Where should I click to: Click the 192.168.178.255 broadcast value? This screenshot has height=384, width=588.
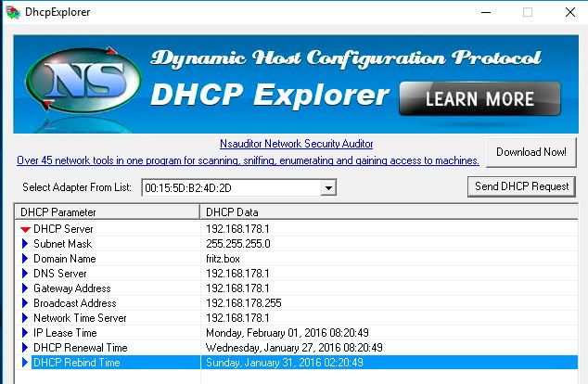244,303
